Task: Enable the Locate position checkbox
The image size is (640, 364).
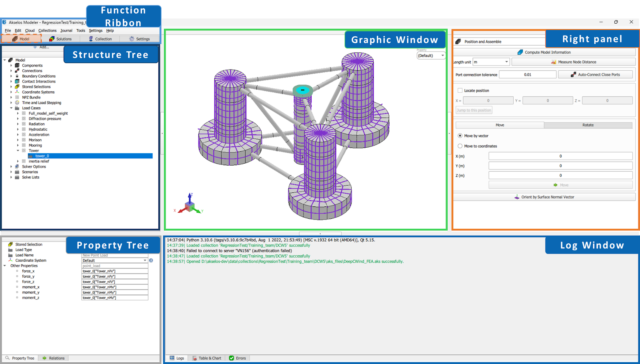Action: (460, 90)
